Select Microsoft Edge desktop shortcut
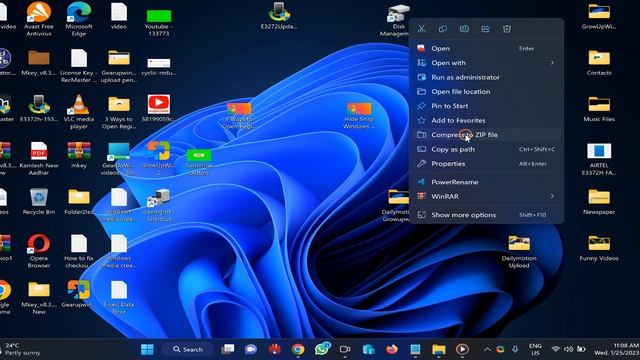Screen dimensions: 640x360 click(79, 19)
